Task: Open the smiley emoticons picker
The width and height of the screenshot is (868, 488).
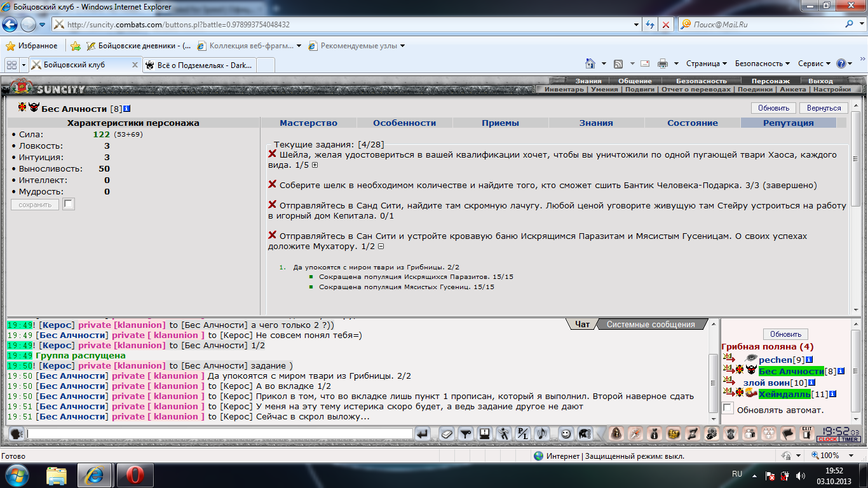Action: pyautogui.click(x=565, y=434)
